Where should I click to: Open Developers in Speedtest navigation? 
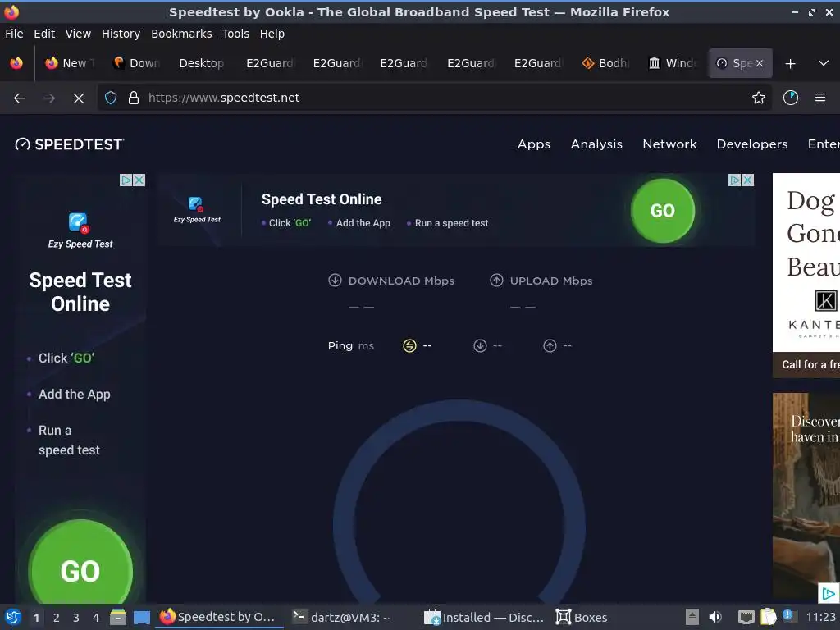click(x=752, y=144)
